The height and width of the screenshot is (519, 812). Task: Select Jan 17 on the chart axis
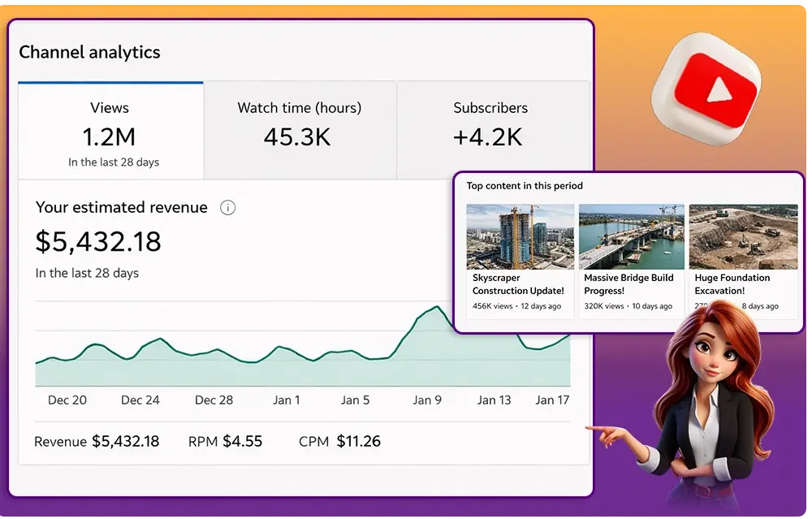pyautogui.click(x=552, y=400)
